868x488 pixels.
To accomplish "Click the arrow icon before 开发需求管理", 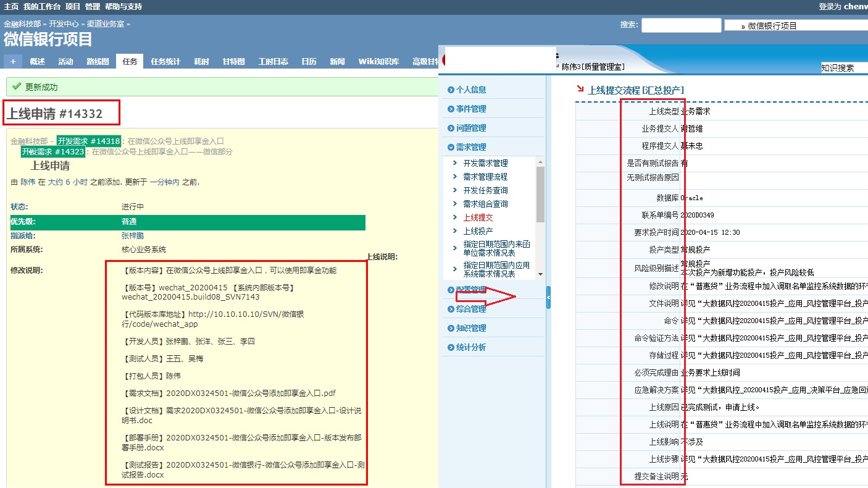I will [455, 163].
